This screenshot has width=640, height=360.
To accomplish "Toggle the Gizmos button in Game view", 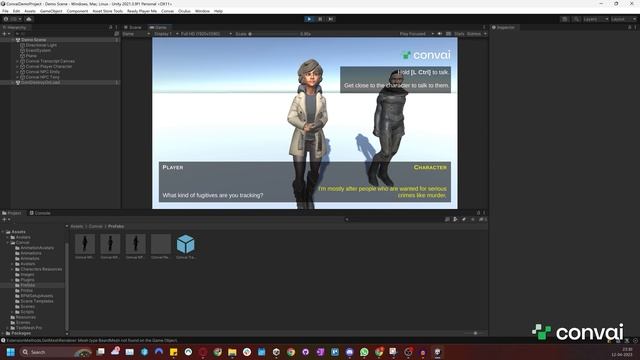I will click(474, 34).
